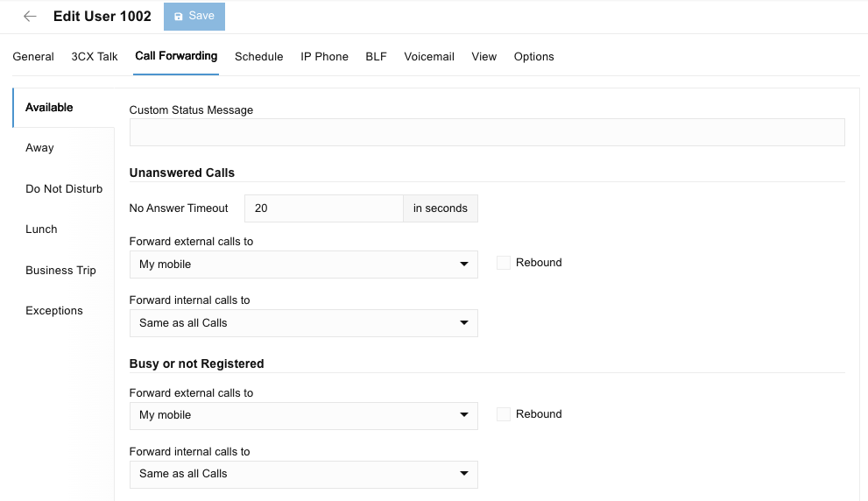This screenshot has height=501, width=868.
Task: Open the Lunch status settings
Action: click(x=41, y=229)
